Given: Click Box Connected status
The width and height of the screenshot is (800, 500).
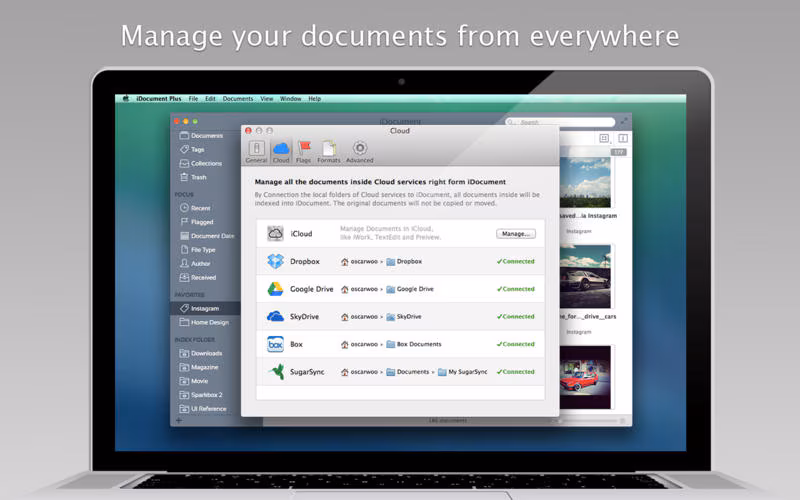Looking at the screenshot, I should [516, 344].
